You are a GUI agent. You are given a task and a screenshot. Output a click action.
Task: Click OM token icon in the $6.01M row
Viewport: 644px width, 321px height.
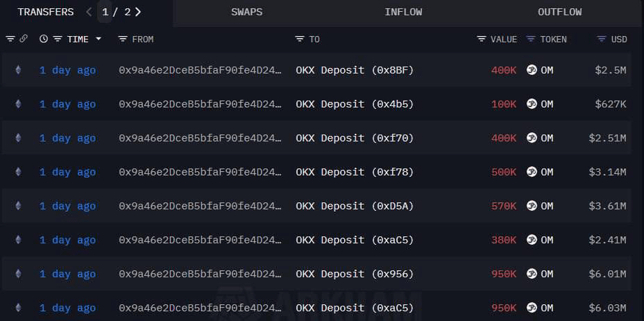(x=532, y=274)
